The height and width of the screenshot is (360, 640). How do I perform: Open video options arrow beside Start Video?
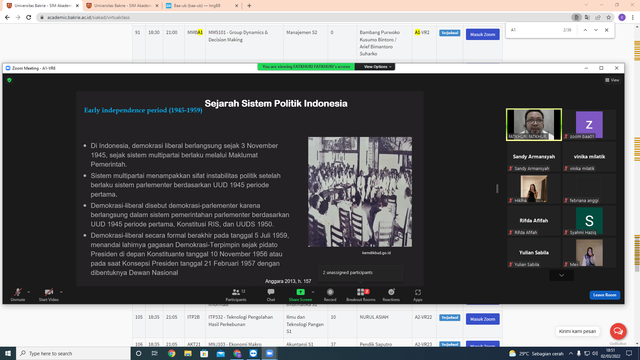click(61, 292)
